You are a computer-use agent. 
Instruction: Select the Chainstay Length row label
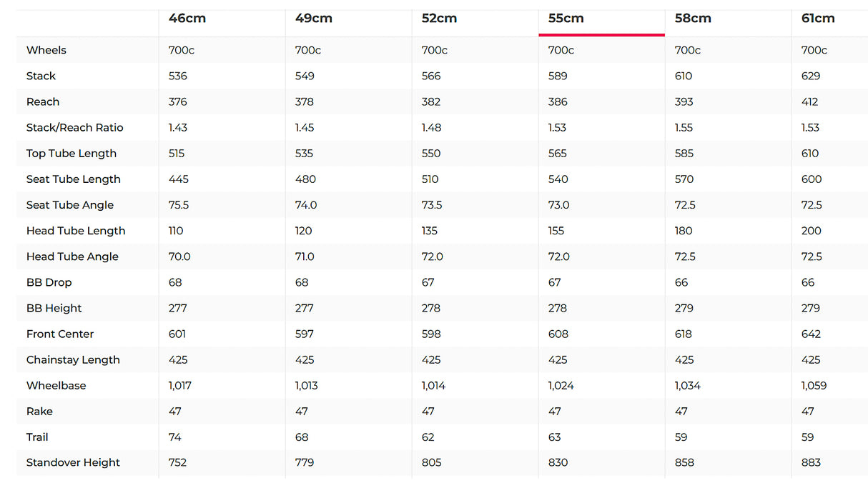[73, 359]
